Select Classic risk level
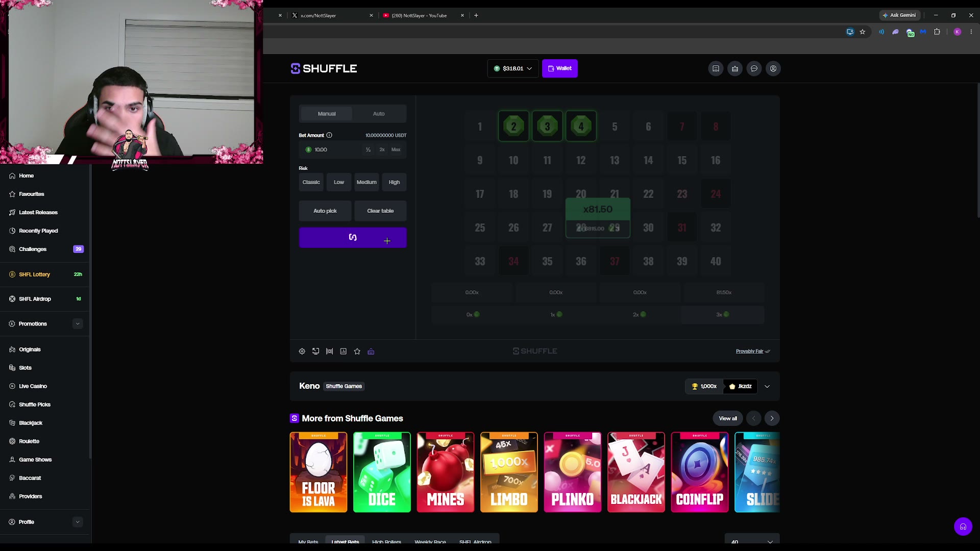 [311, 182]
